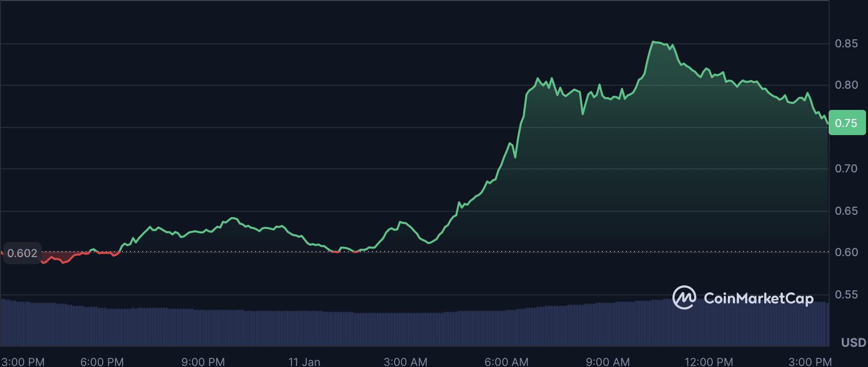The image size is (868, 367).
Task: Click the 3:00 AM time axis label
Action: coord(405,361)
